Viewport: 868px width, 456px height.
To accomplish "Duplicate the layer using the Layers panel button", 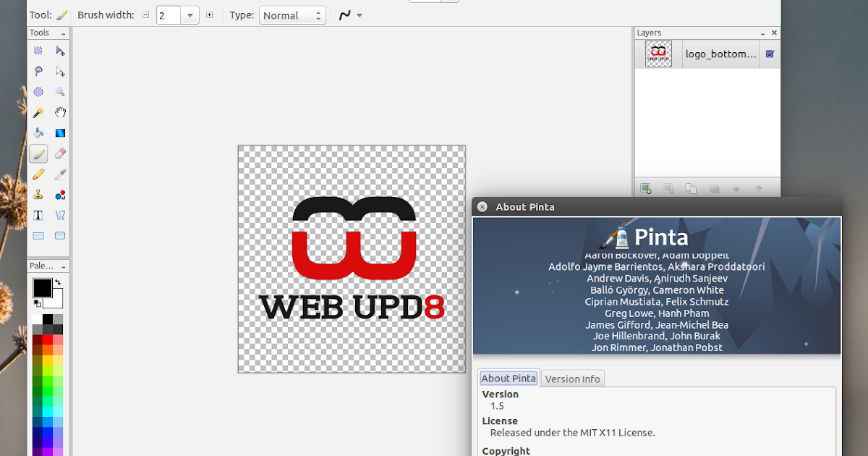I will (691, 188).
